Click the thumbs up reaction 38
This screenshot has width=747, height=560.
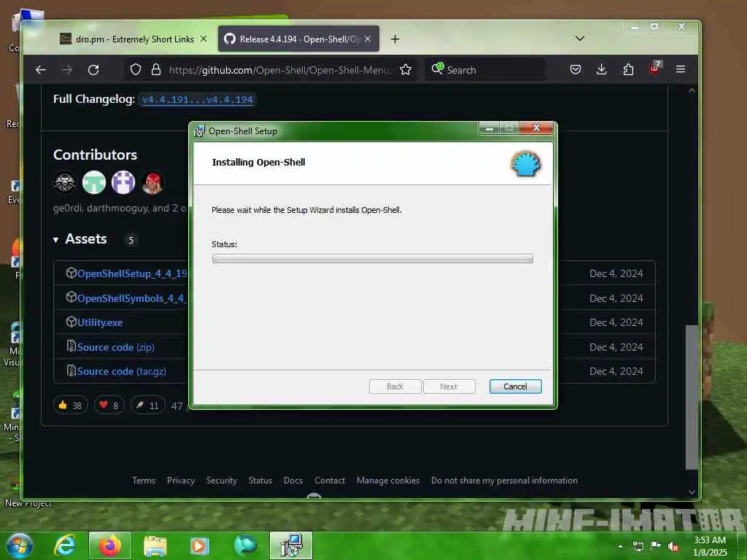pos(71,405)
